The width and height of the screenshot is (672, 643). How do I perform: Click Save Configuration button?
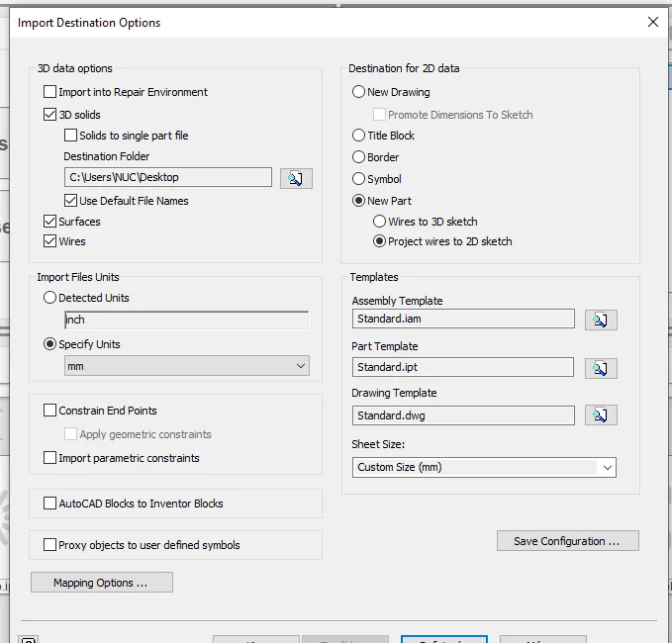point(567,541)
